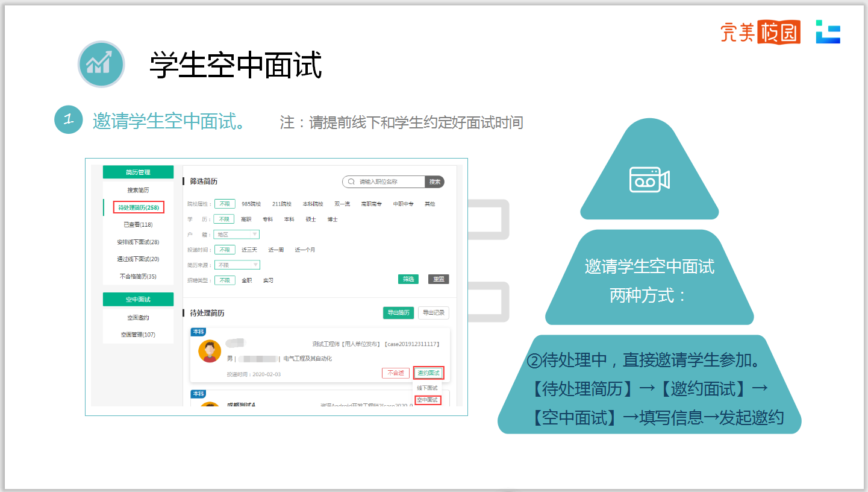This screenshot has height=492, width=868.
Task: Click the 导出简历 button
Action: click(398, 313)
